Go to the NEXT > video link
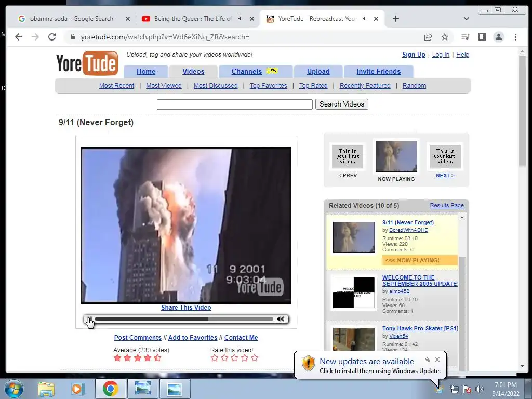This screenshot has height=399, width=532. 445,176
